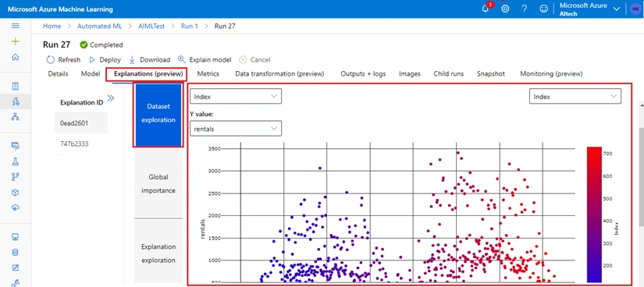Go to Home breadcrumb
The image size is (644, 287).
[52, 26]
